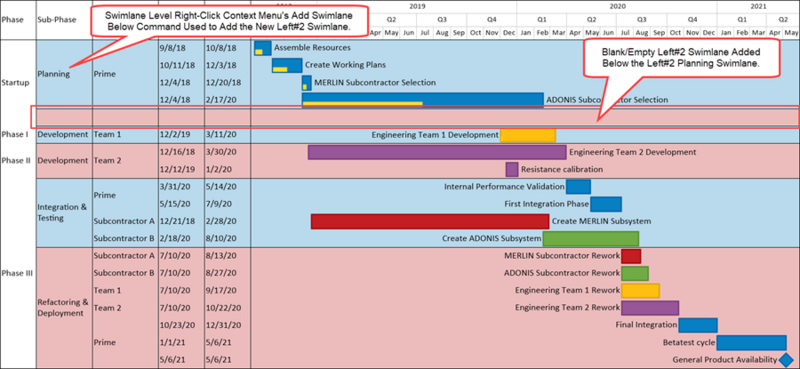Select the yellow Engineering Team 1 Rework bar
The image size is (800, 369).
tap(640, 291)
